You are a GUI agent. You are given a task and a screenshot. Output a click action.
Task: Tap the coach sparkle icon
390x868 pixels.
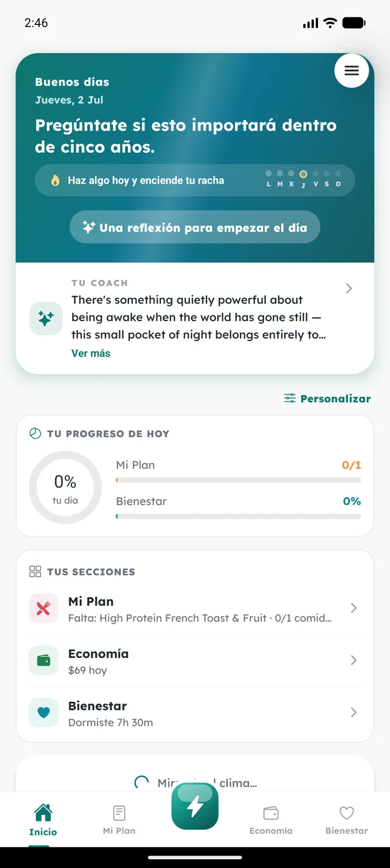46,319
